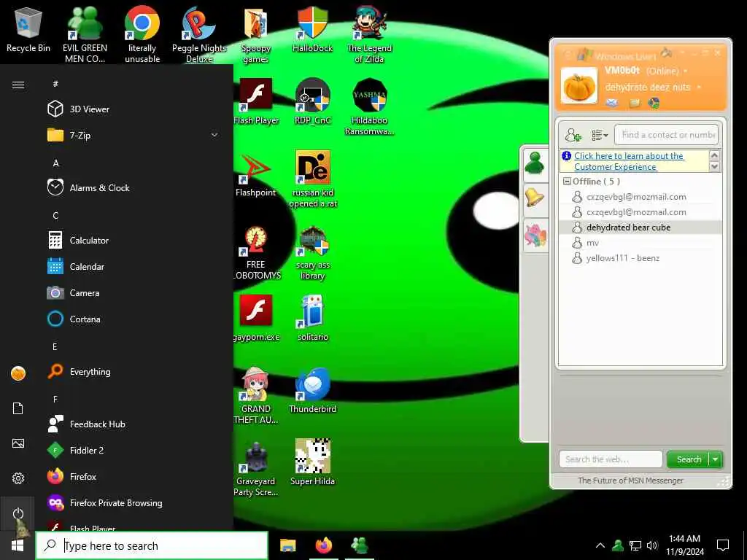Click the user account pumpkin icon in Start
747x560 pixels.
click(x=18, y=373)
